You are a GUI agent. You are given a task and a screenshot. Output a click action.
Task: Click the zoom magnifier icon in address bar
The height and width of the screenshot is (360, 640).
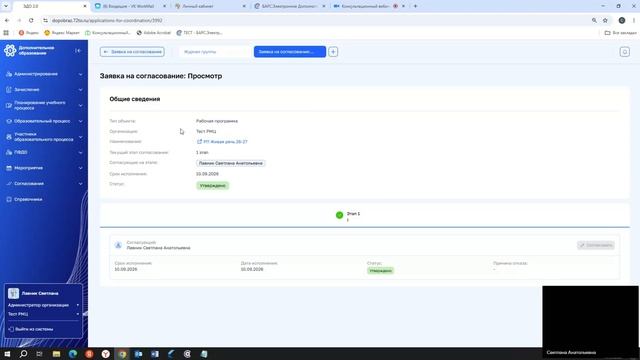[594, 20]
